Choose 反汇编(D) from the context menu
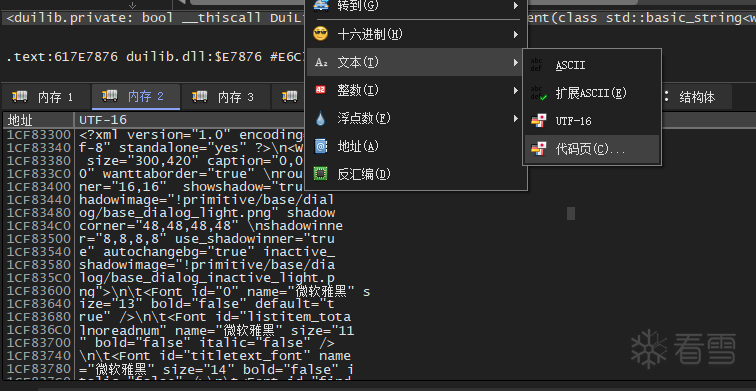 (417, 174)
